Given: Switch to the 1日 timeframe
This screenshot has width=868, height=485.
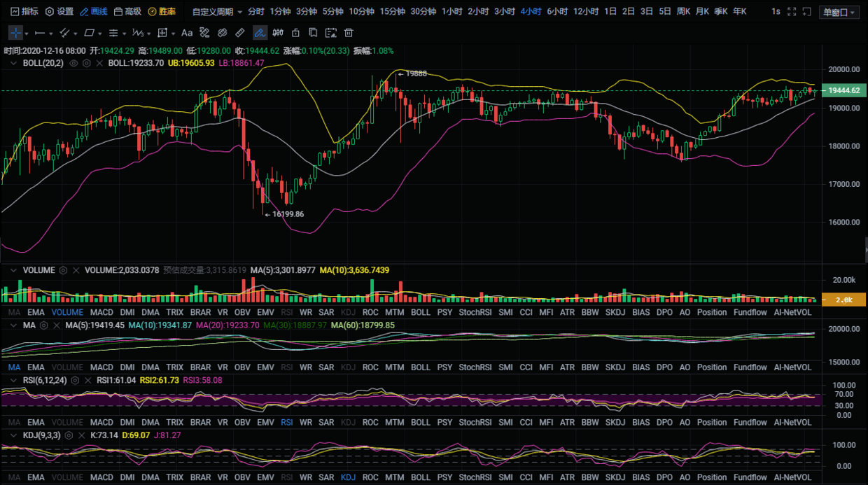Looking at the screenshot, I should [x=610, y=12].
